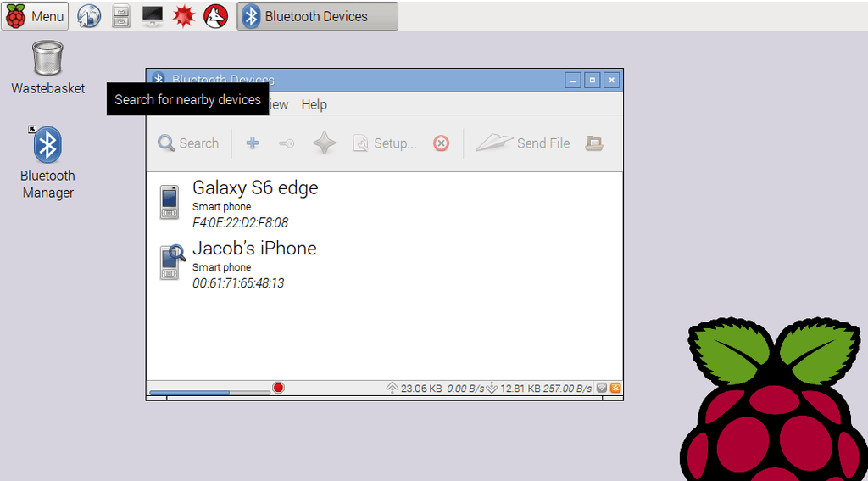Click the blue plus Add device icon
The height and width of the screenshot is (481, 868).
pos(253,143)
